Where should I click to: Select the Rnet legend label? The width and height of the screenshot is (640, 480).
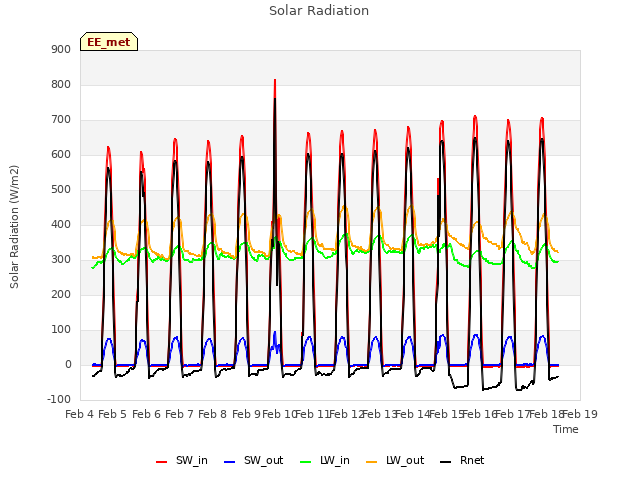(472, 460)
